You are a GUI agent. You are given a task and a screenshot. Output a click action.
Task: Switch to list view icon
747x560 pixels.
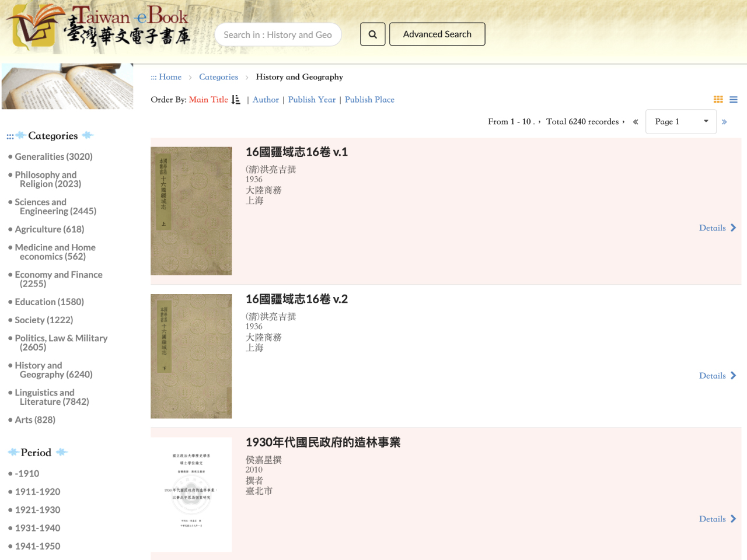pos(734,100)
